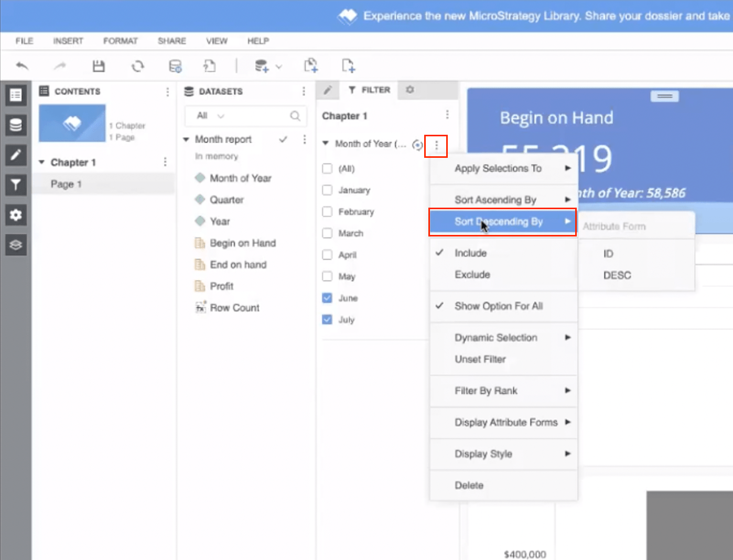
Task: Select Page 1 in the Contents tree
Action: [104, 184]
